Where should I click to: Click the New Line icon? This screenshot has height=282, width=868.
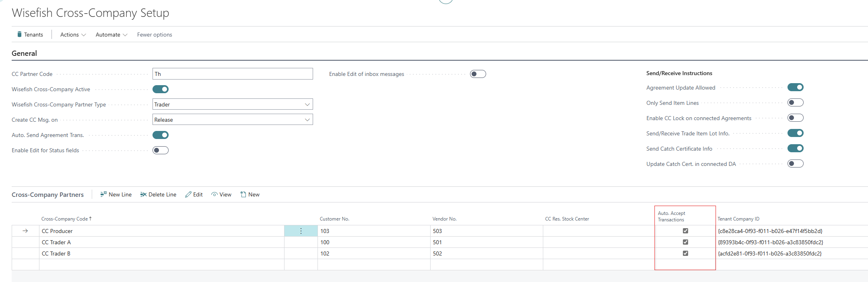coord(103,194)
